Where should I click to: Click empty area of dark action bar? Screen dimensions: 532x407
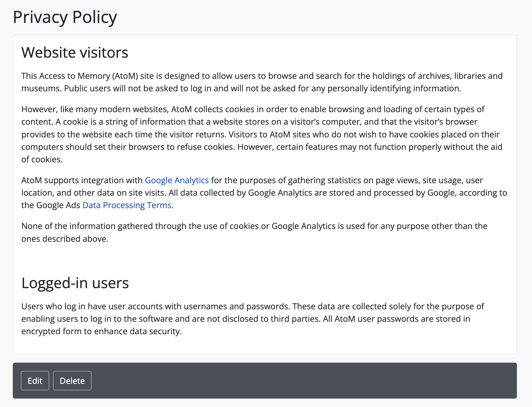pyautogui.click(x=290, y=381)
